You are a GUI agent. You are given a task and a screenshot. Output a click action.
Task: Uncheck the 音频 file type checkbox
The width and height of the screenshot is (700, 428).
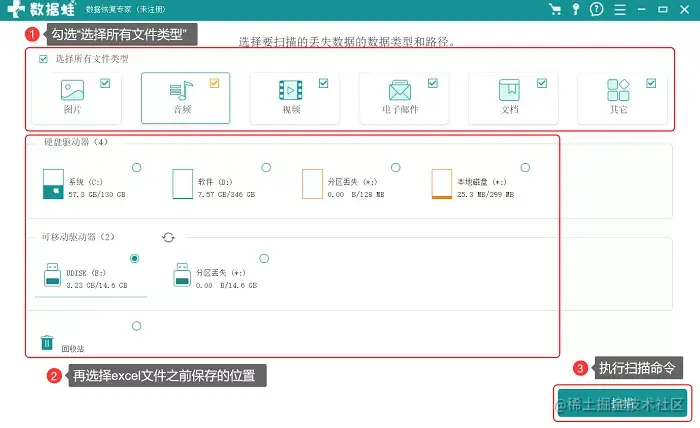pos(214,83)
